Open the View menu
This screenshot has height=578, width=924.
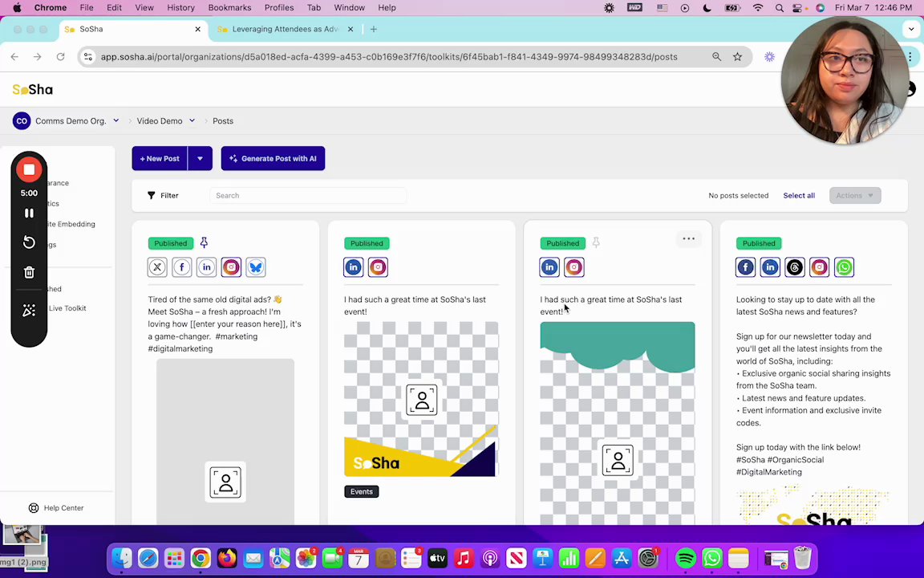click(x=144, y=8)
